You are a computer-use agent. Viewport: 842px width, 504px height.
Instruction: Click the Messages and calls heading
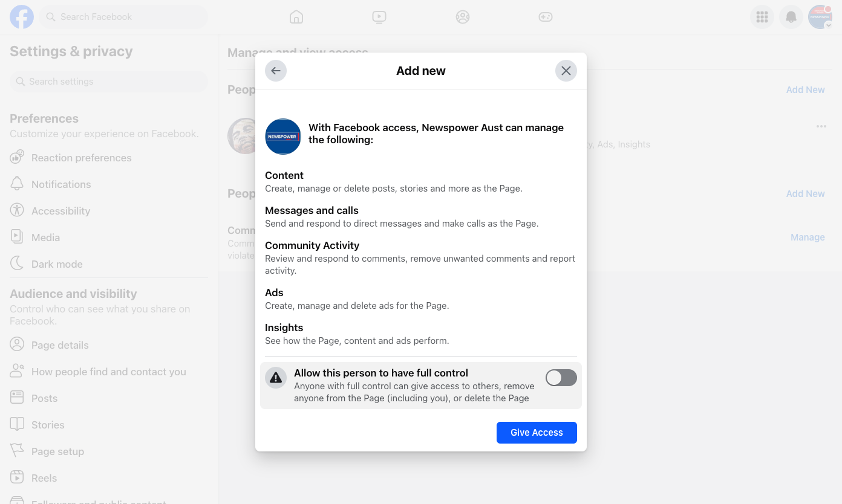[312, 210]
